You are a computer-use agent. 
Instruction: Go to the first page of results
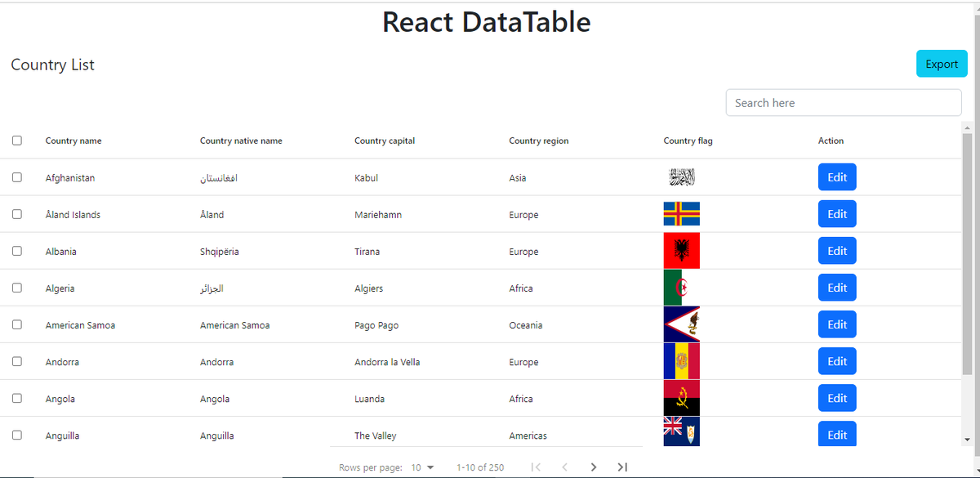pos(536,467)
